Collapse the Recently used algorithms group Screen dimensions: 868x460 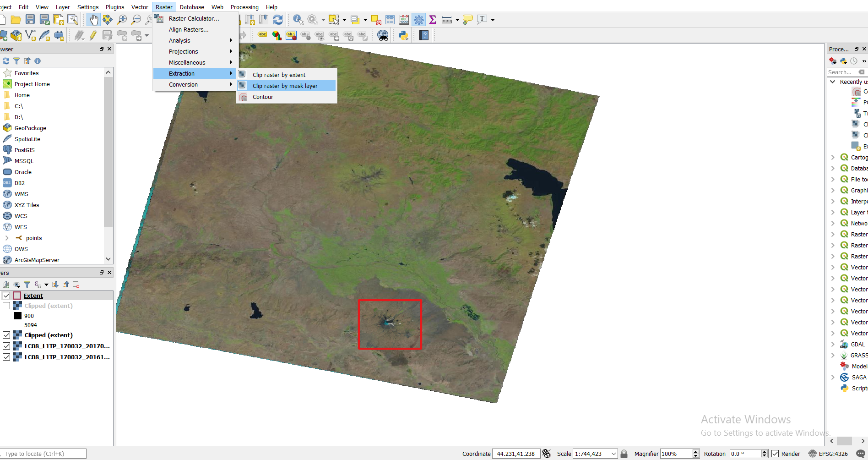(x=833, y=82)
